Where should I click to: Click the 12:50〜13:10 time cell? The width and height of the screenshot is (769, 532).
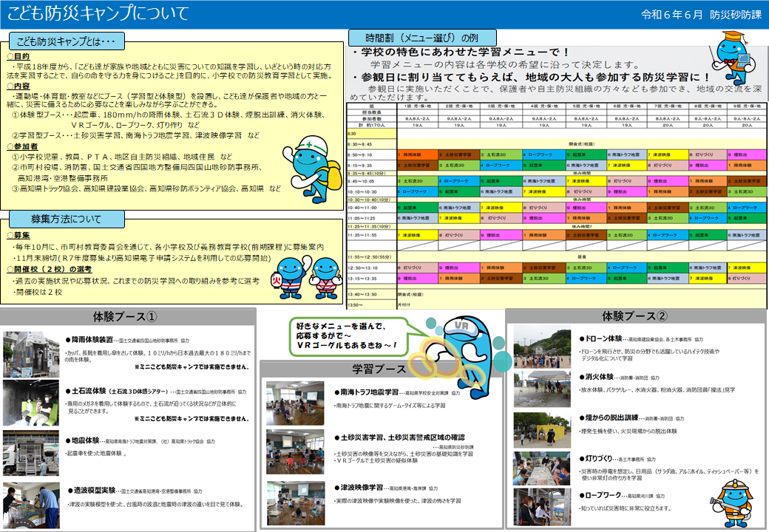tap(371, 268)
